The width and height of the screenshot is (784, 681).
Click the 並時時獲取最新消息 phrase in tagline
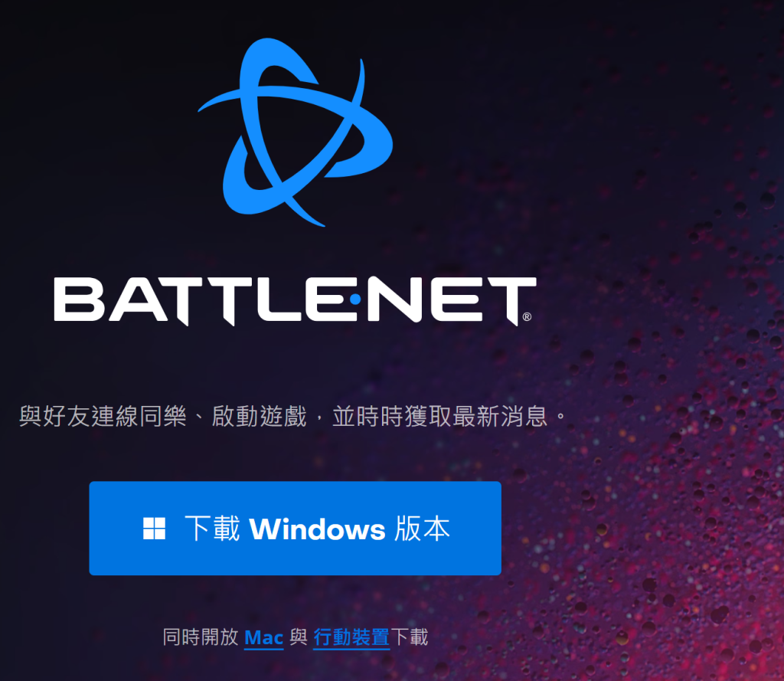point(440,416)
